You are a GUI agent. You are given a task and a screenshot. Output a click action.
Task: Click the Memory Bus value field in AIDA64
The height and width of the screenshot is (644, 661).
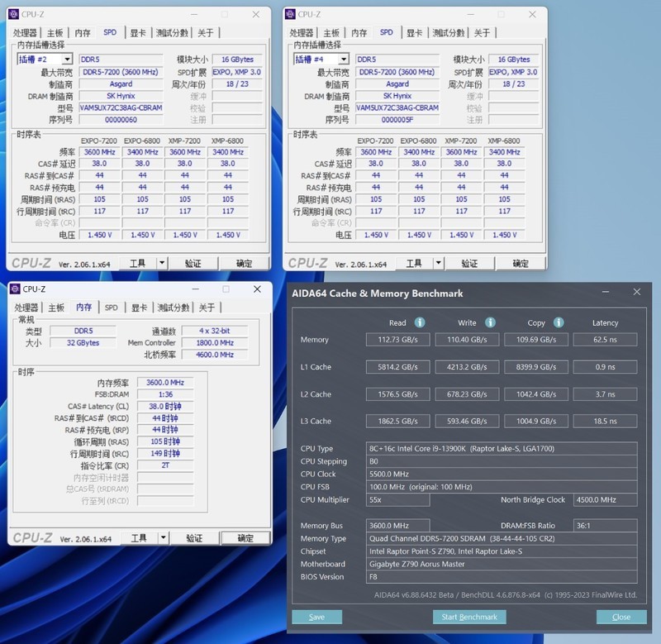tap(399, 524)
